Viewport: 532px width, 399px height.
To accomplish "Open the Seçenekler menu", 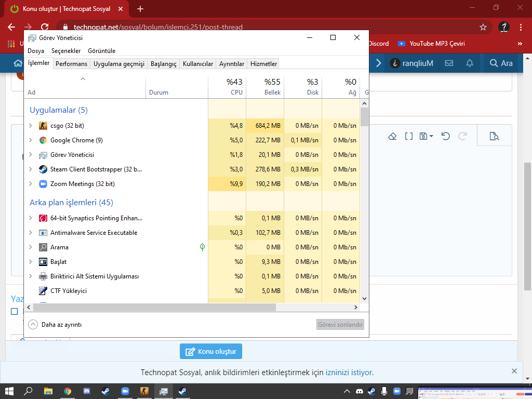I will (66, 51).
